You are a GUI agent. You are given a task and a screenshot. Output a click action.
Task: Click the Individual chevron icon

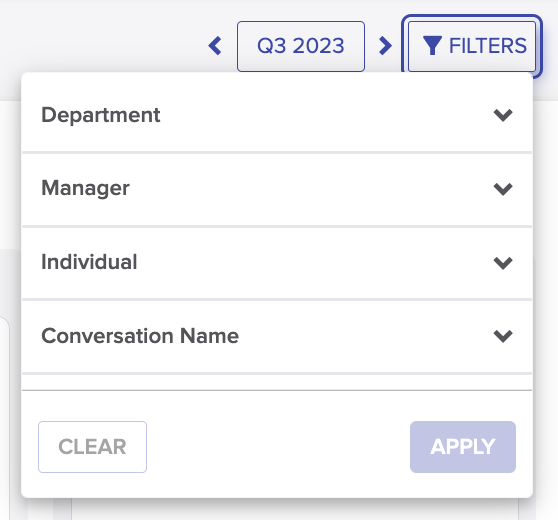503,263
